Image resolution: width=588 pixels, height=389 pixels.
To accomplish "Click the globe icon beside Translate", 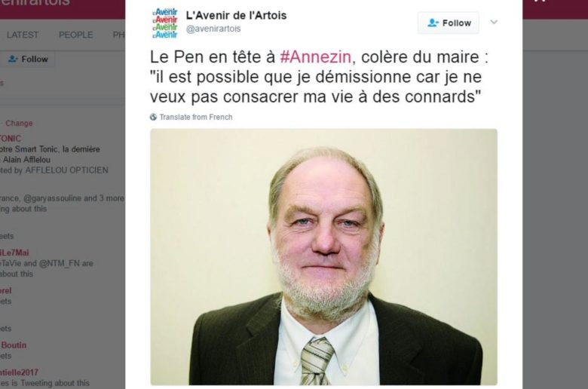I will 153,117.
